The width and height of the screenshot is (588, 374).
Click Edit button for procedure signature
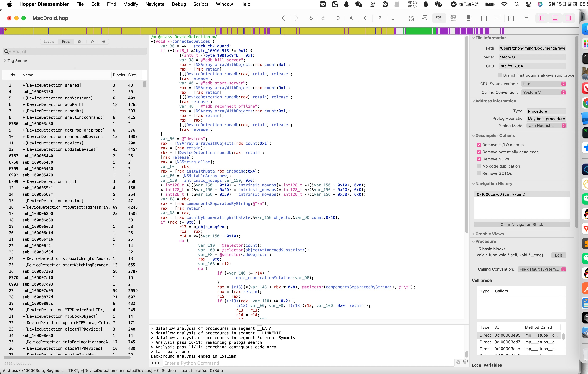558,255
